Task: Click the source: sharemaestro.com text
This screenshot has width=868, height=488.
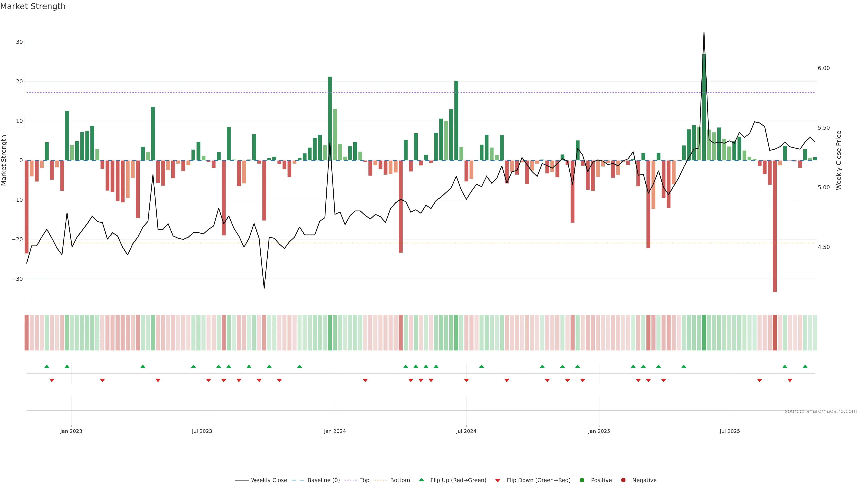Action: (x=821, y=411)
